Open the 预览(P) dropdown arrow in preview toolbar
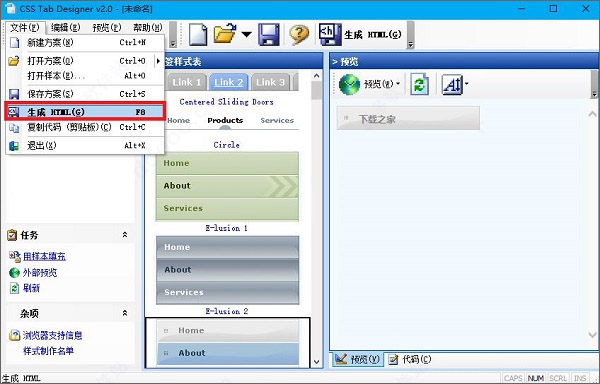600x384 pixels. pos(398,84)
